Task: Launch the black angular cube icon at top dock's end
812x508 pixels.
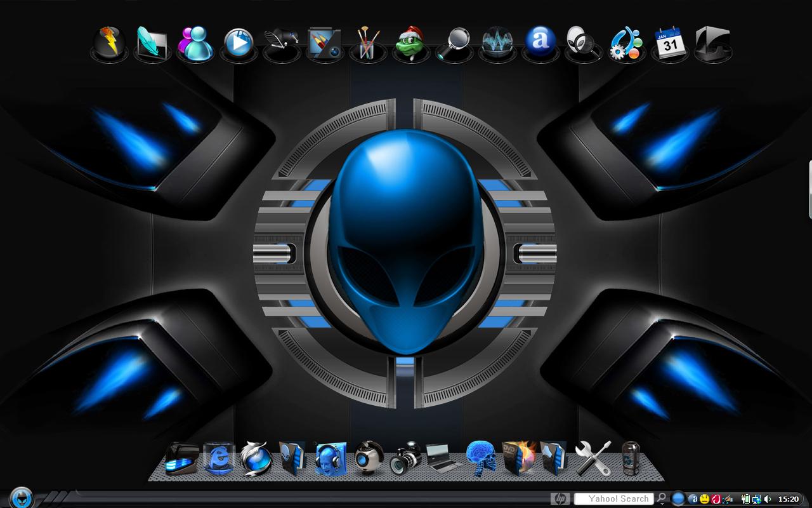Action: click(x=713, y=43)
